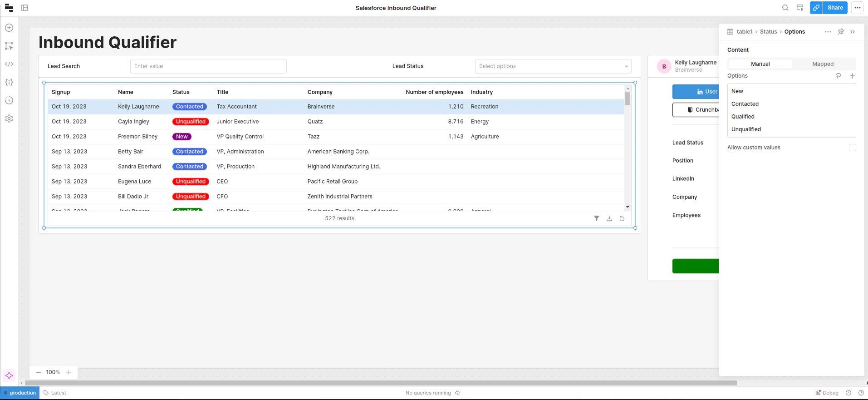
Task: Click the query refresh icon in status bar
Action: coord(457,393)
